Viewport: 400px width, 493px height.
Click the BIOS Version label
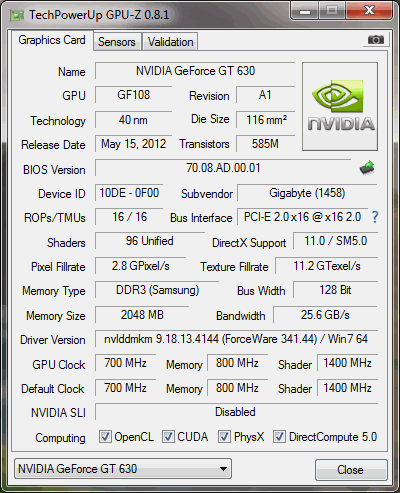pyautogui.click(x=54, y=170)
